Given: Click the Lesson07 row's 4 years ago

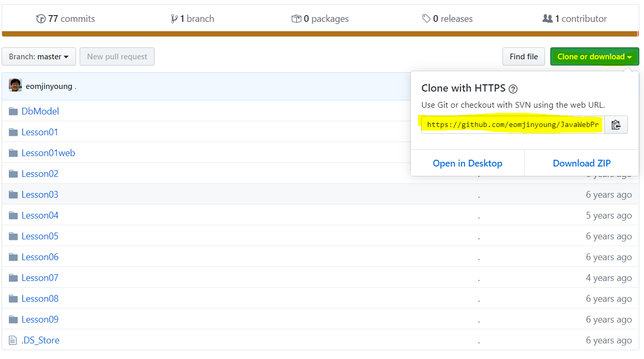Looking at the screenshot, I should click(609, 278).
